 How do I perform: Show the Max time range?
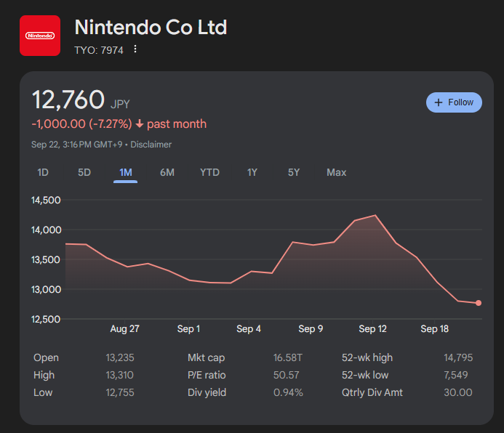(337, 172)
